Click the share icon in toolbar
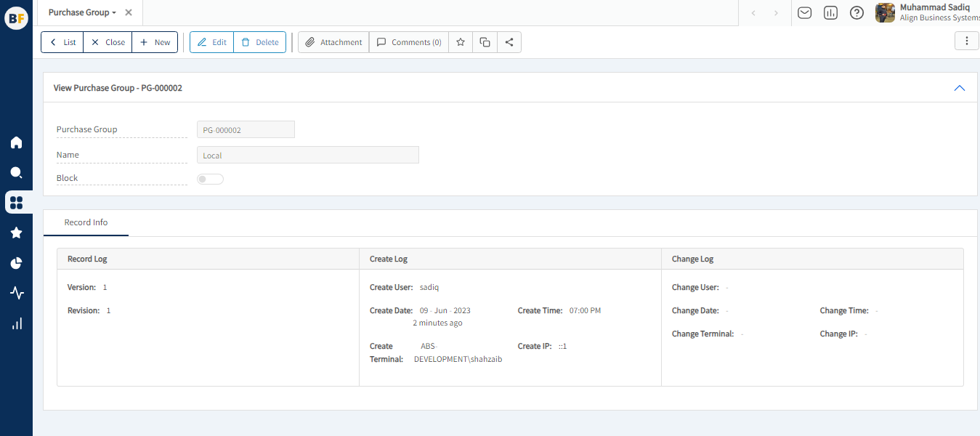This screenshot has height=436, width=980. (x=509, y=42)
